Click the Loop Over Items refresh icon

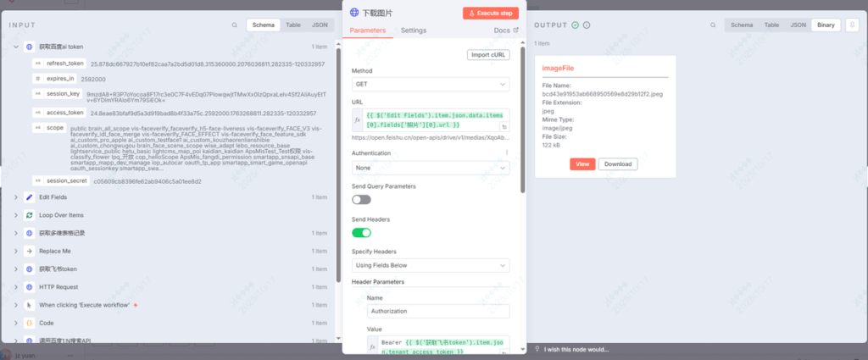30,215
